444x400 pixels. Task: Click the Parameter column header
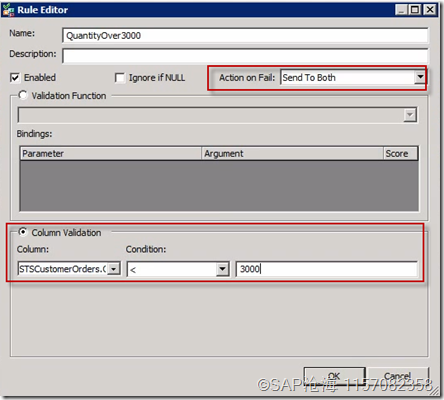[111, 154]
